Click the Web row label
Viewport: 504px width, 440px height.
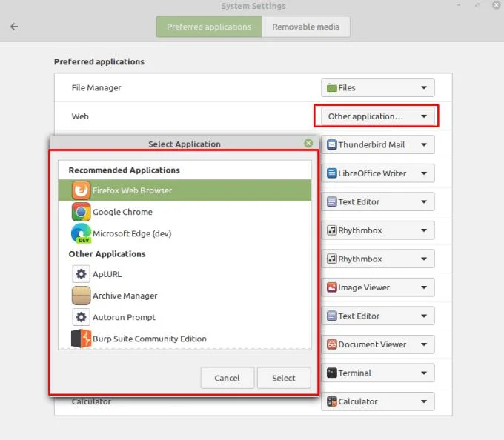[x=80, y=116]
